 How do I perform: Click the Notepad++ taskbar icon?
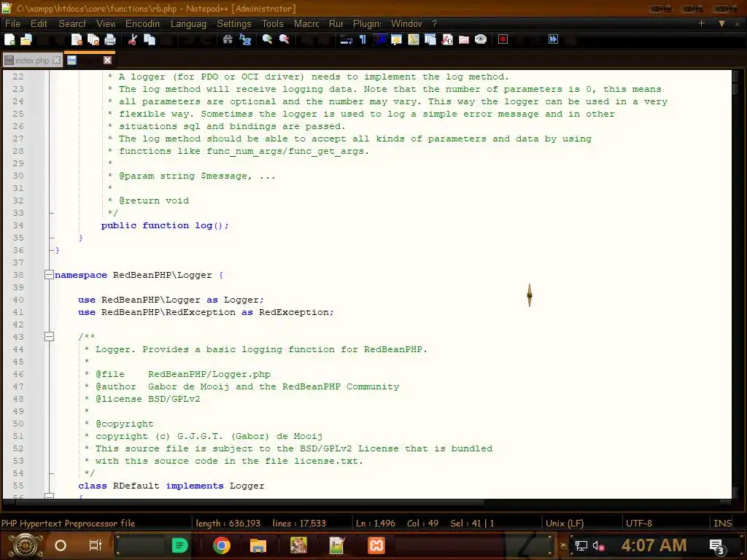[336, 545]
